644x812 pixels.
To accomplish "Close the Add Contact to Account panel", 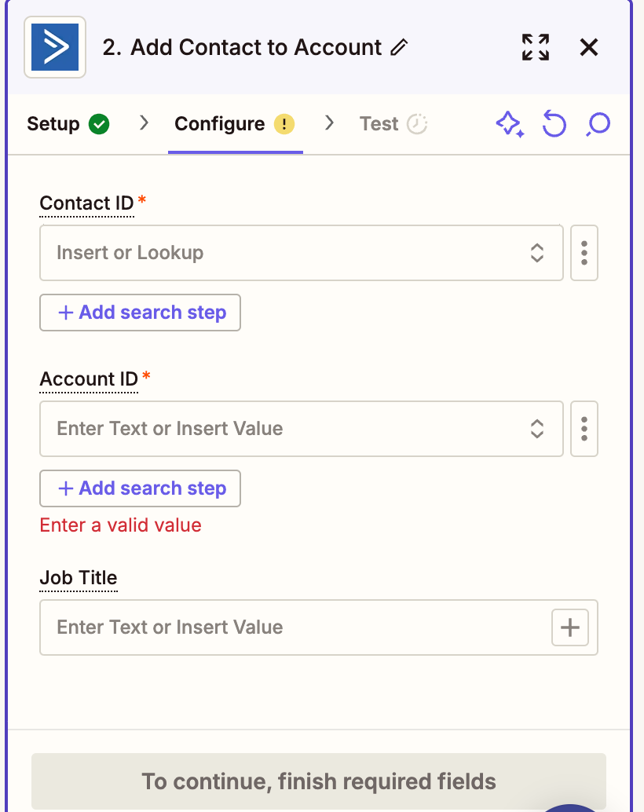I will click(588, 47).
